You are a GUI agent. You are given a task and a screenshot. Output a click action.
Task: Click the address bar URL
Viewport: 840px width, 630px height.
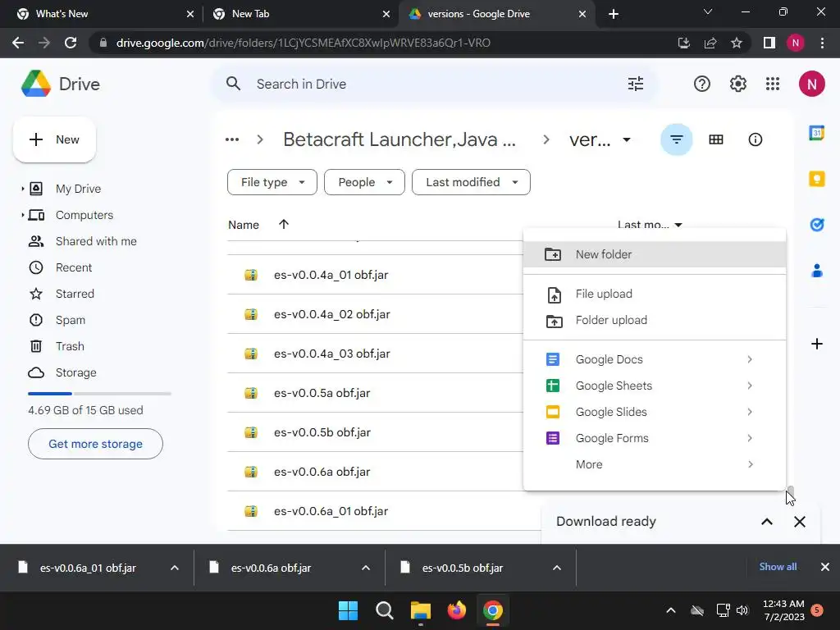[304, 43]
